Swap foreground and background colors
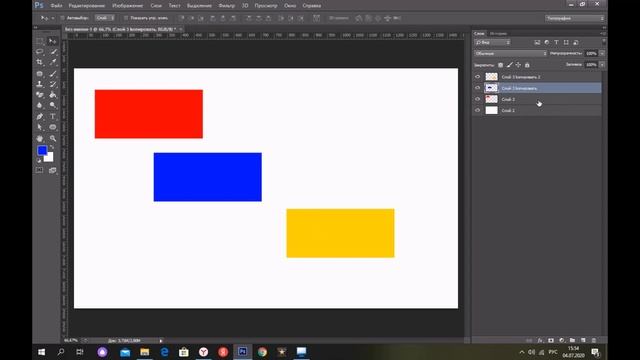640x360 pixels. [x=51, y=147]
